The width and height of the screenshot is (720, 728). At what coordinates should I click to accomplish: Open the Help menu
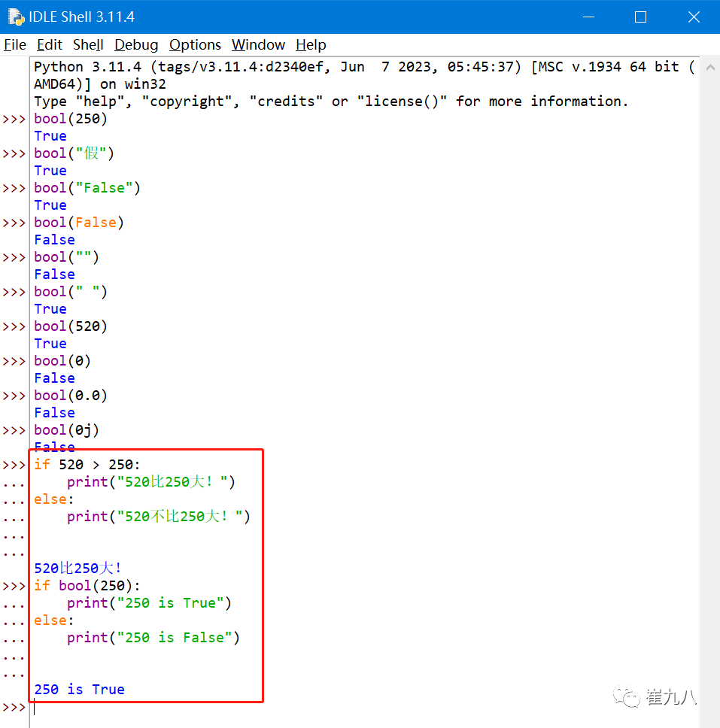coord(311,44)
